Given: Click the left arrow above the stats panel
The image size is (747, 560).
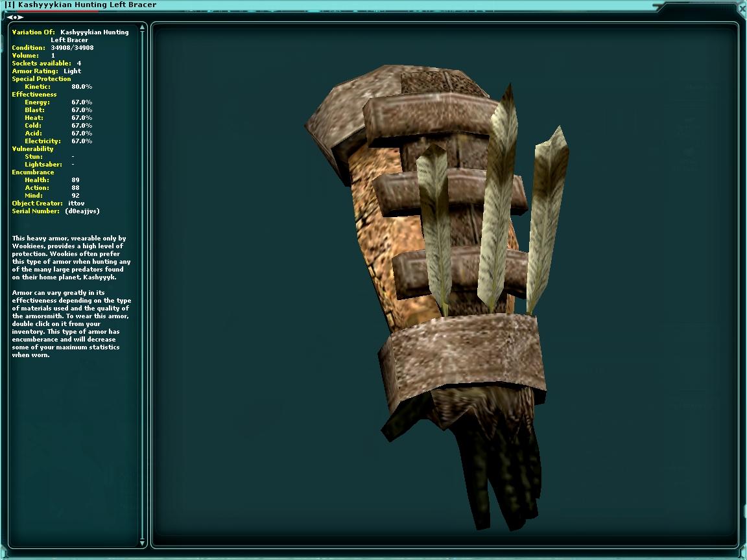Looking at the screenshot, I should 10,17.
